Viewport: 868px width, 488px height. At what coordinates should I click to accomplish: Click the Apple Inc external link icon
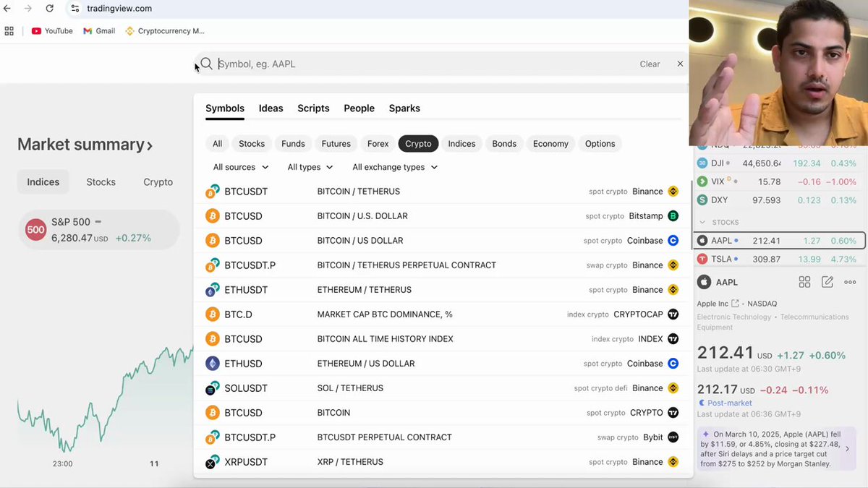coord(736,304)
